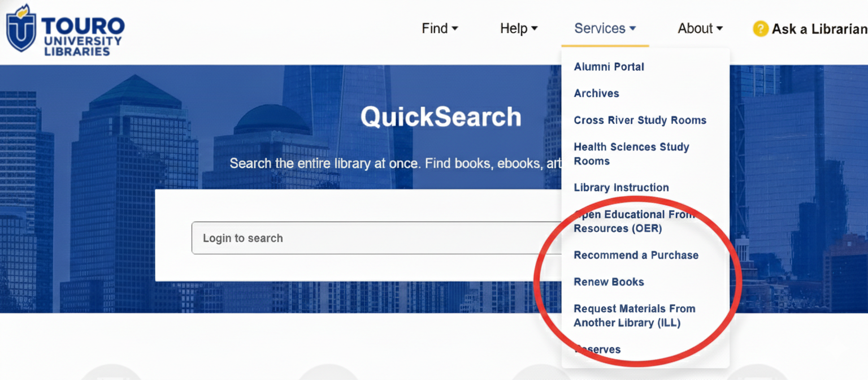The image size is (868, 380).
Task: Click the Login to search field
Action: tap(339, 238)
